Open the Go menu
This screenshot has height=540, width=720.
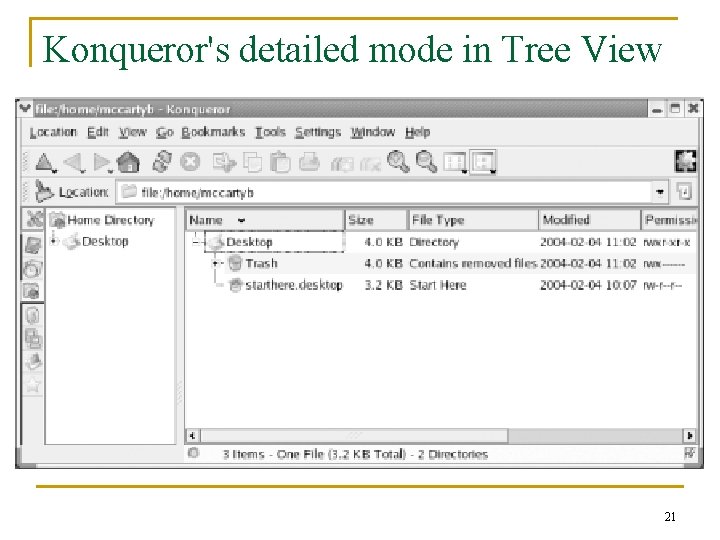(x=165, y=132)
